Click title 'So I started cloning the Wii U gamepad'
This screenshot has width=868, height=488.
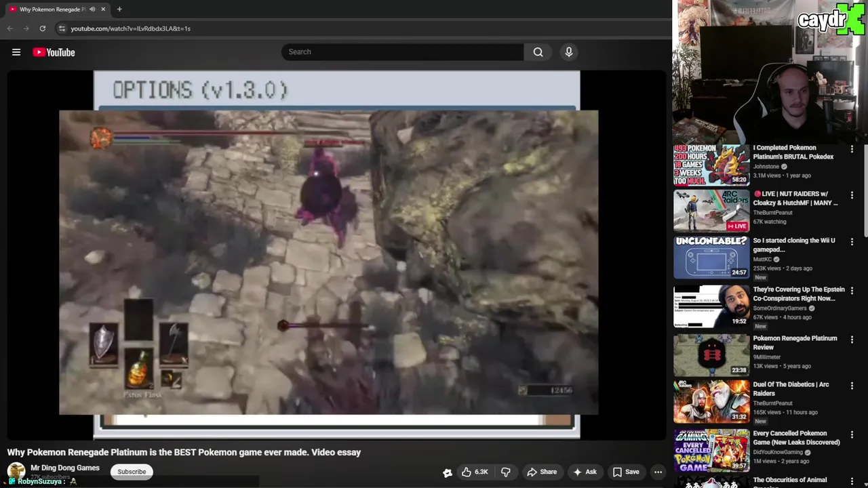pos(794,245)
